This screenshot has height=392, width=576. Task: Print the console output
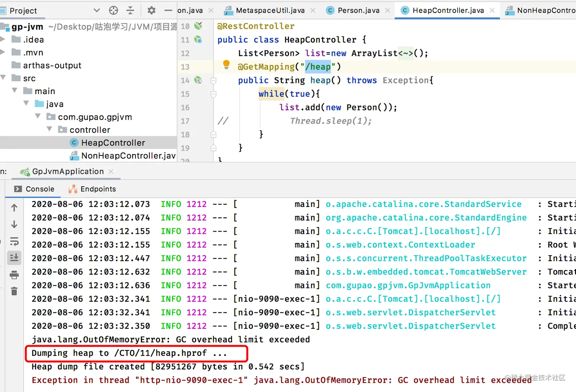tap(14, 275)
